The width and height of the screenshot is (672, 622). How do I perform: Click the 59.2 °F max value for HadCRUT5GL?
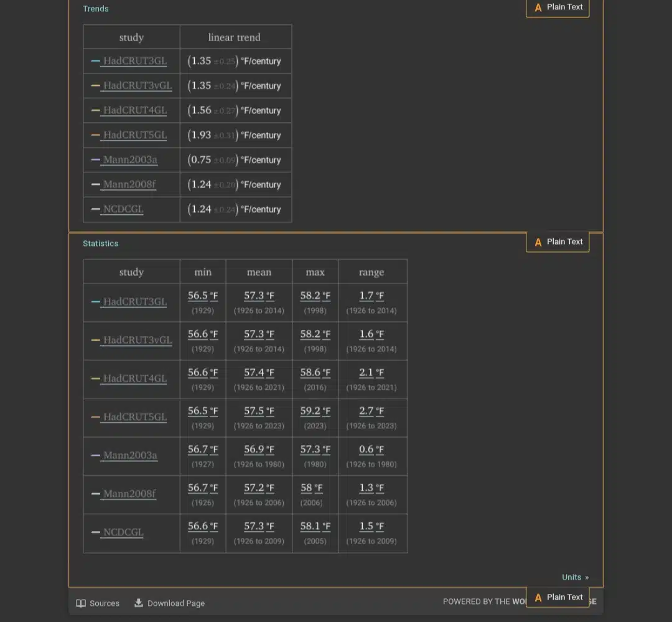point(315,411)
